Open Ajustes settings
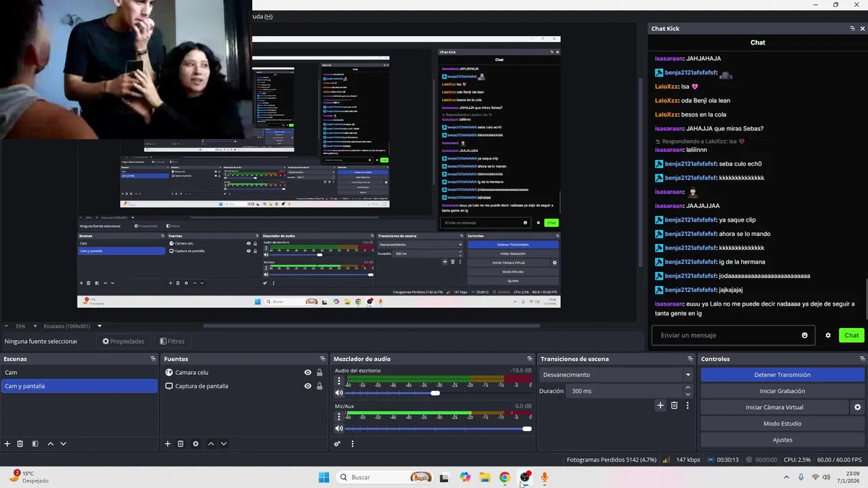 tap(782, 440)
